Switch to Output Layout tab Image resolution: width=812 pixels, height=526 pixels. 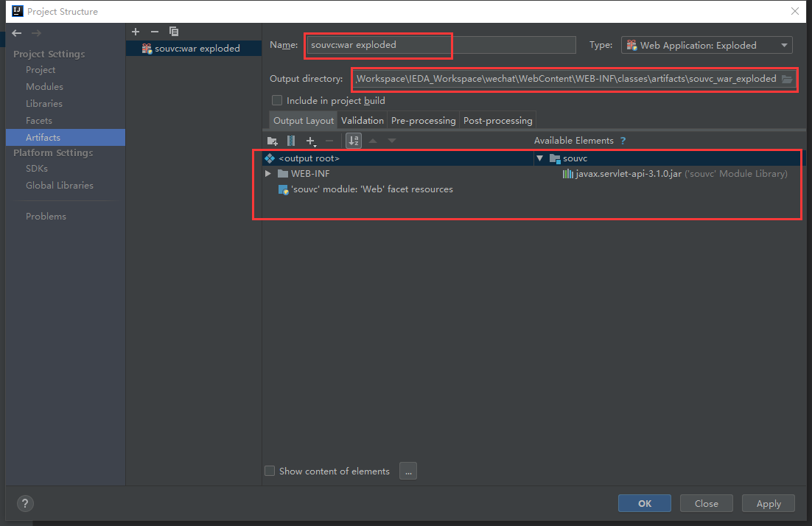point(304,121)
